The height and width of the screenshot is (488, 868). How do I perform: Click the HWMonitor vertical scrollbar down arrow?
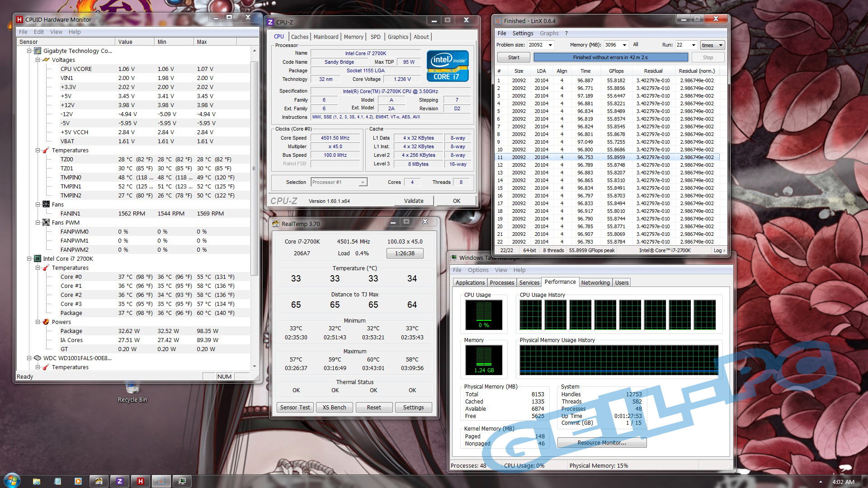[x=255, y=366]
